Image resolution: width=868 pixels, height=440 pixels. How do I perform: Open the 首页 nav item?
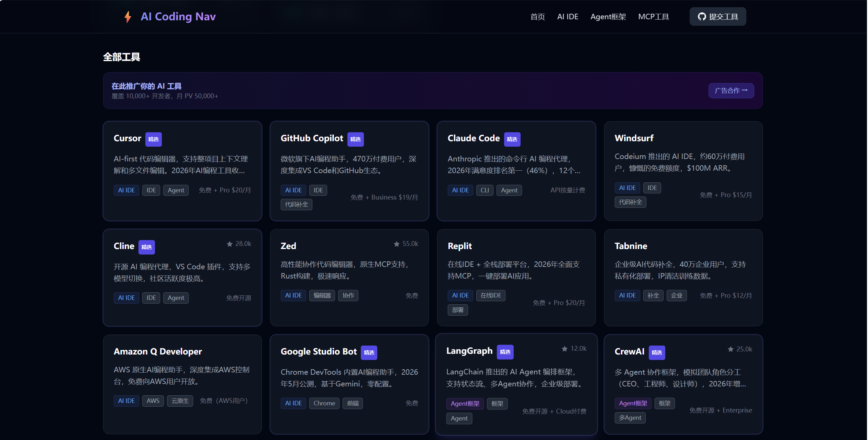(x=538, y=16)
